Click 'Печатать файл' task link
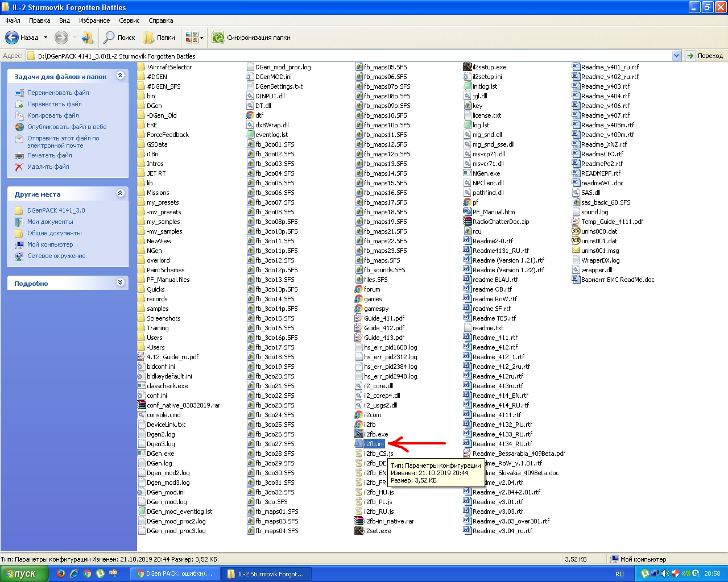The width and height of the screenshot is (728, 582). [x=49, y=155]
